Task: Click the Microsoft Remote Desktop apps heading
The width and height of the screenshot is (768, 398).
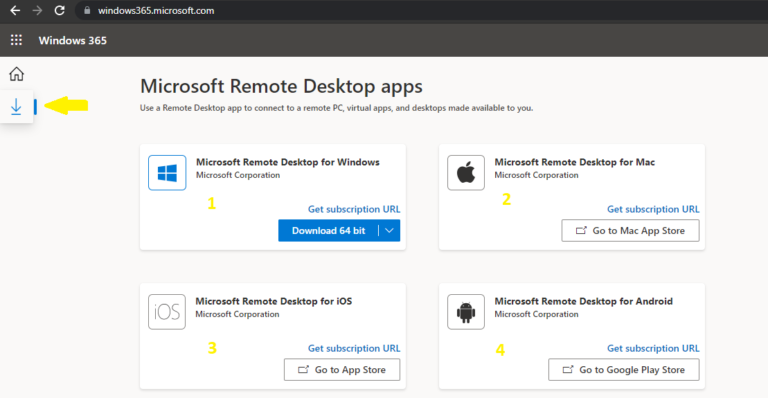Action: [x=281, y=86]
